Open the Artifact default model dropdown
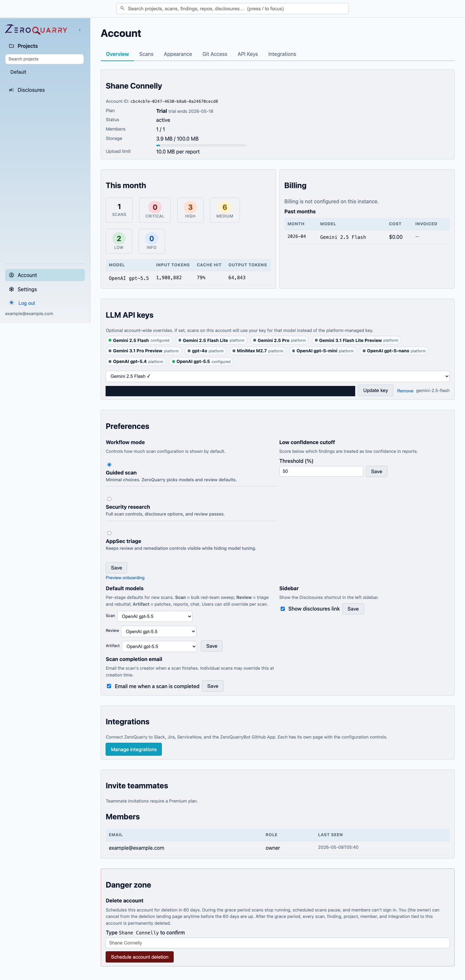The width and height of the screenshot is (465, 980). (159, 646)
